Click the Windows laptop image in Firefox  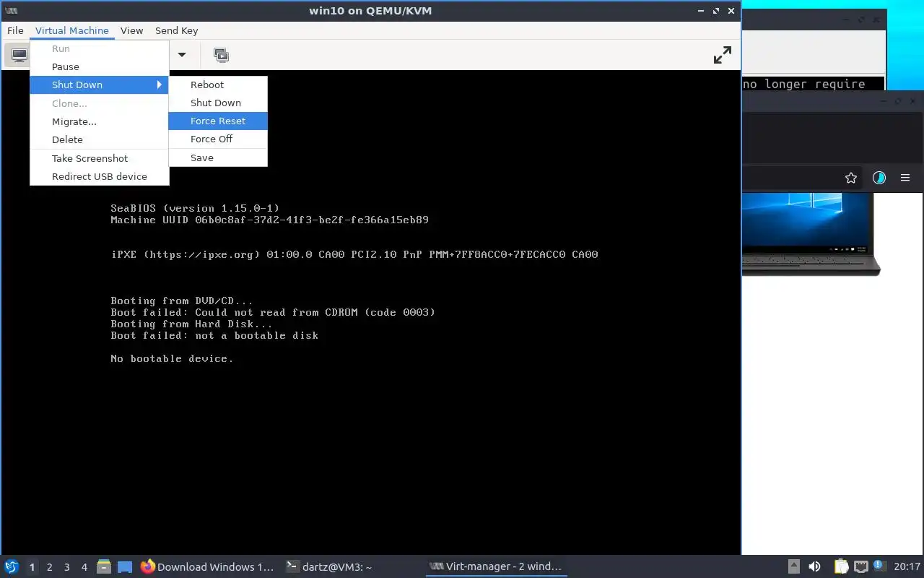pos(811,234)
